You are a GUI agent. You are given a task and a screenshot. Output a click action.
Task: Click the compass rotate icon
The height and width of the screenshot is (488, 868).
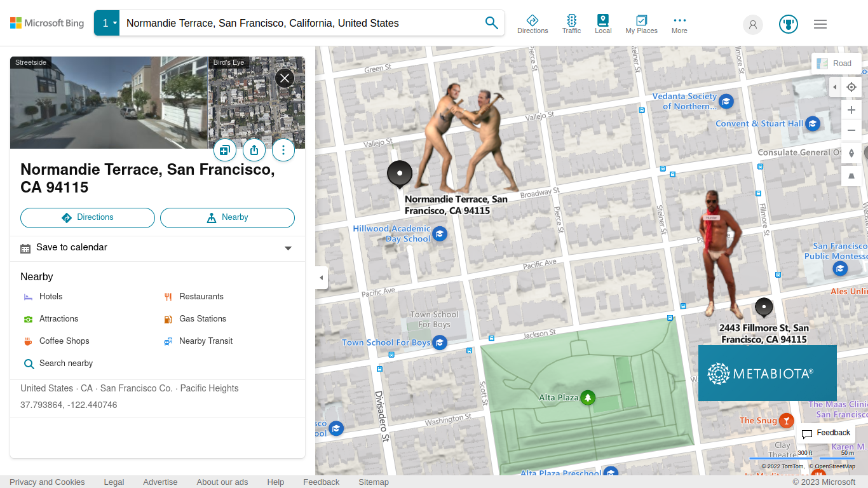(851, 153)
